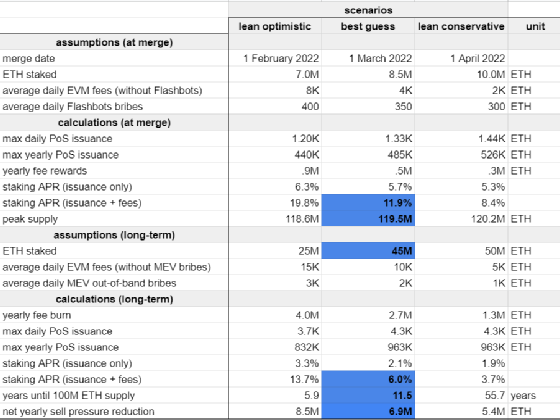The image size is (560, 420).
Task: Select the highlighted 11.5 years cell
Action: tap(368, 395)
